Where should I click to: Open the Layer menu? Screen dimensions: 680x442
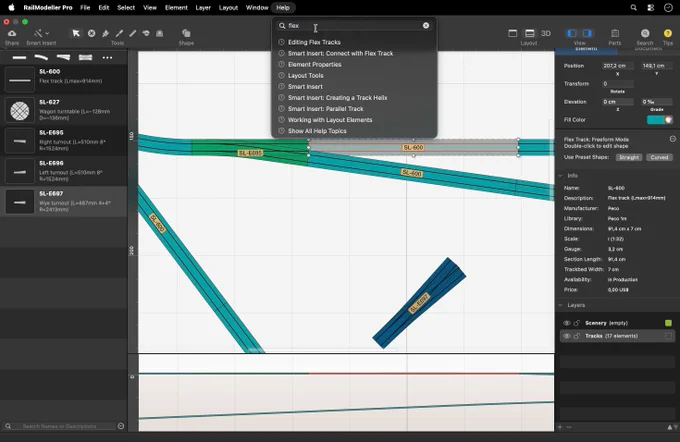(x=203, y=7)
